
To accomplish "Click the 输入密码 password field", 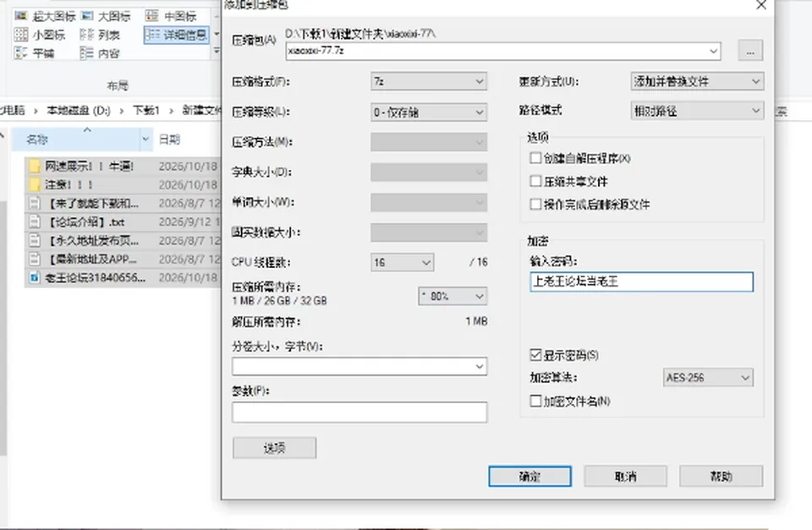I will (642, 281).
